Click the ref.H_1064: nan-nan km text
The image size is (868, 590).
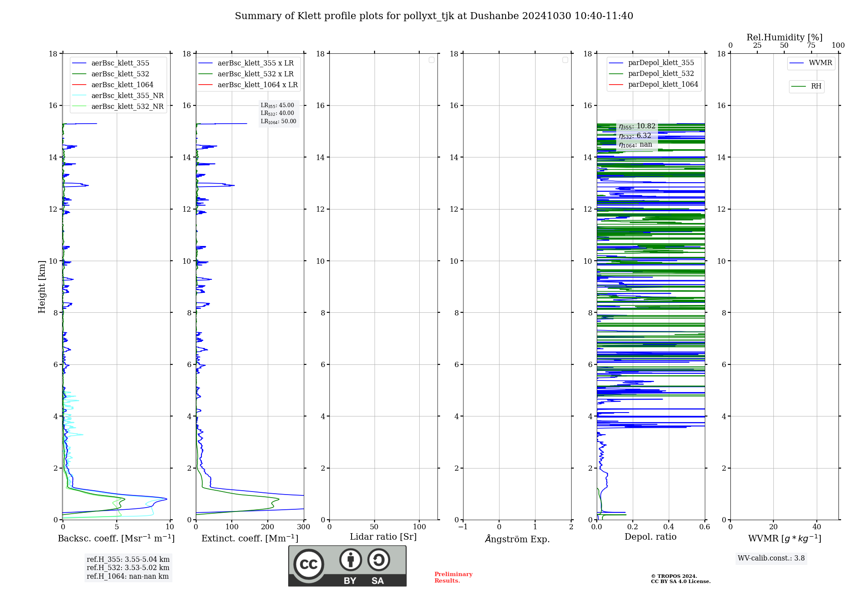pos(128,577)
